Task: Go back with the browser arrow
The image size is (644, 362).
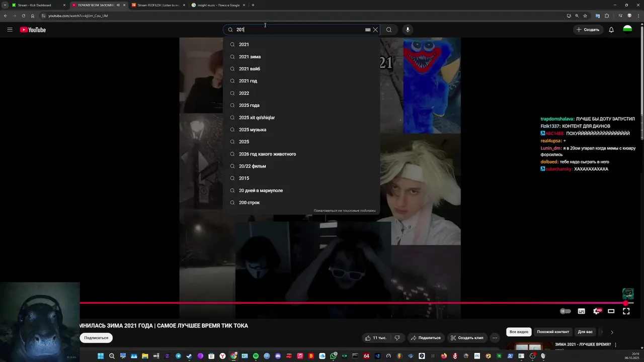Action: click(6, 16)
